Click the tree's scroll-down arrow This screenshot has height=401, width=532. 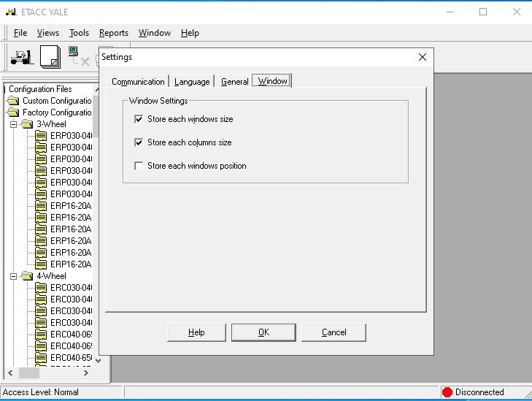98,360
